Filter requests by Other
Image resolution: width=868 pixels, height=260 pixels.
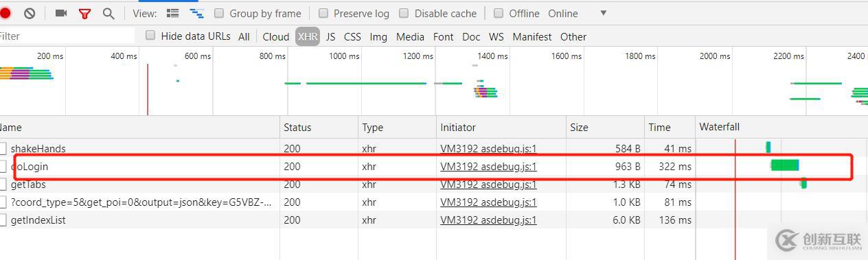(x=573, y=36)
